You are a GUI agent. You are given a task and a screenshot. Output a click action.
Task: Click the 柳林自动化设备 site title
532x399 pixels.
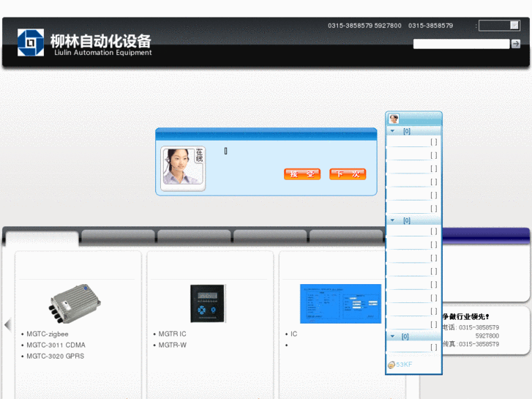pyautogui.click(x=101, y=41)
